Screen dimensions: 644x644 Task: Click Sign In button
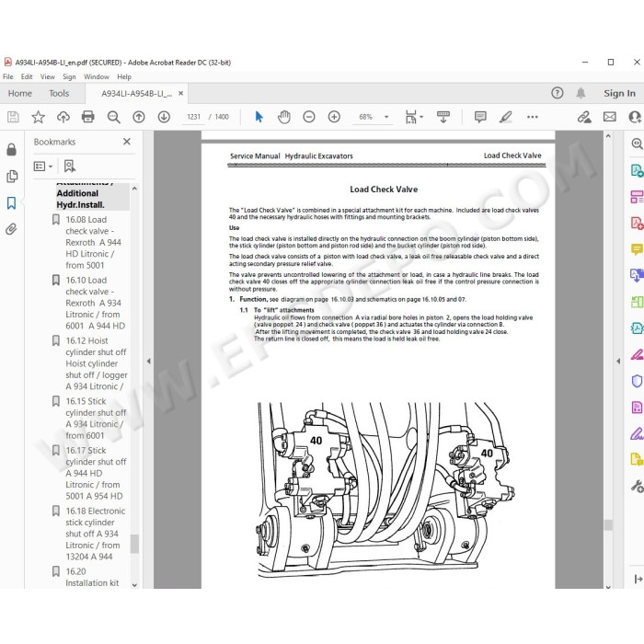(619, 93)
